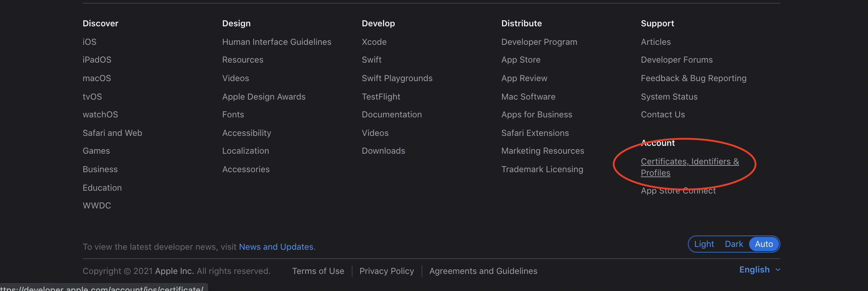Open the Xcode link
868x291 pixels.
374,42
